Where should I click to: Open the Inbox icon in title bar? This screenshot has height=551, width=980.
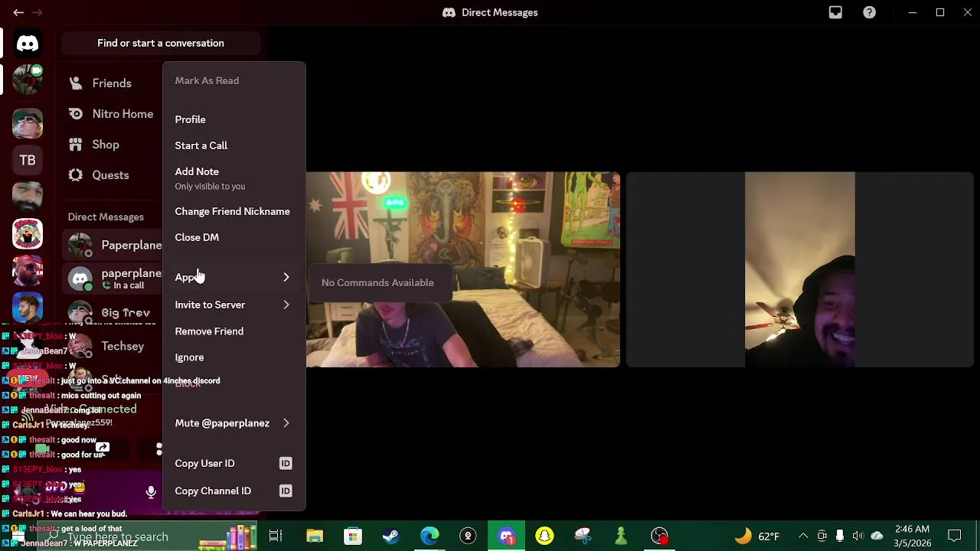point(835,12)
